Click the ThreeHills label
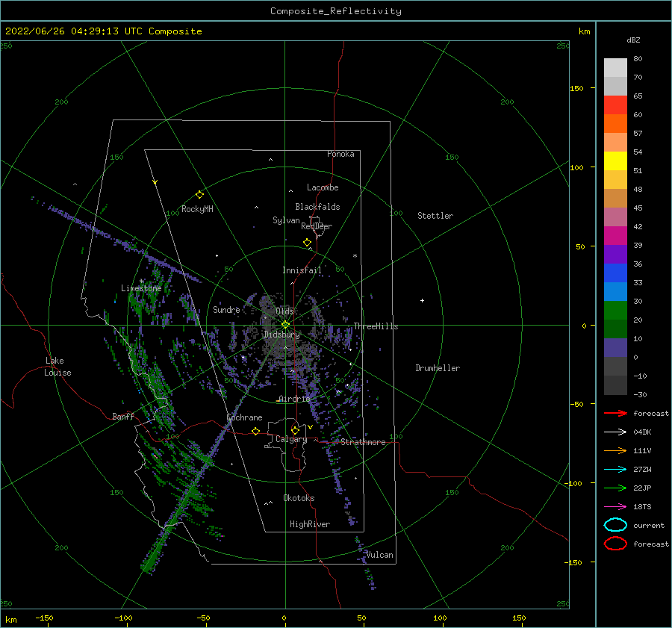The image size is (672, 628). tap(376, 326)
